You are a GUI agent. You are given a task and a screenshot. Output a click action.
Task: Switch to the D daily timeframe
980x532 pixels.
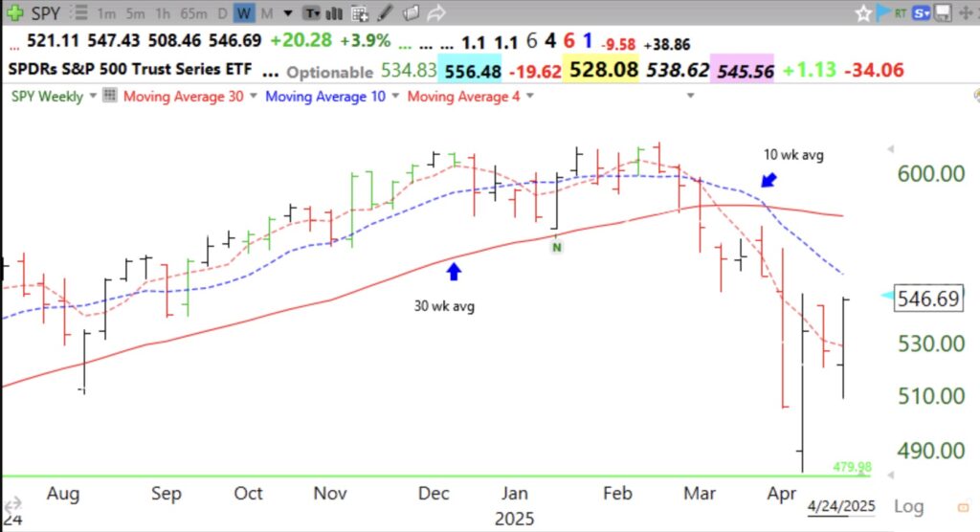pos(222,13)
